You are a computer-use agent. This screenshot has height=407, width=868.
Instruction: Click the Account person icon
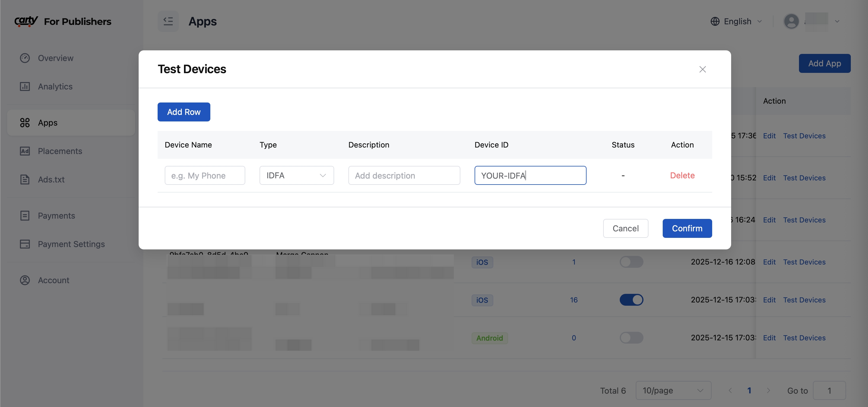pos(25,280)
